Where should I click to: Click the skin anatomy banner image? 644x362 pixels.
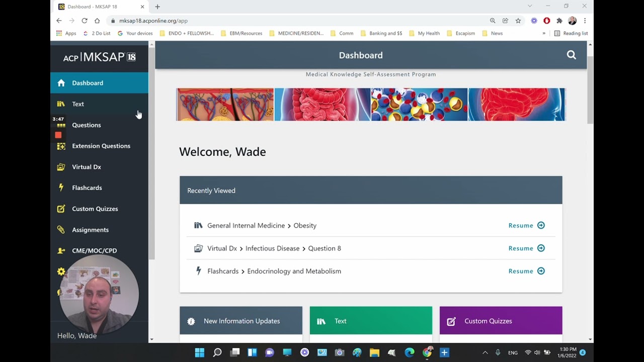coord(225,105)
